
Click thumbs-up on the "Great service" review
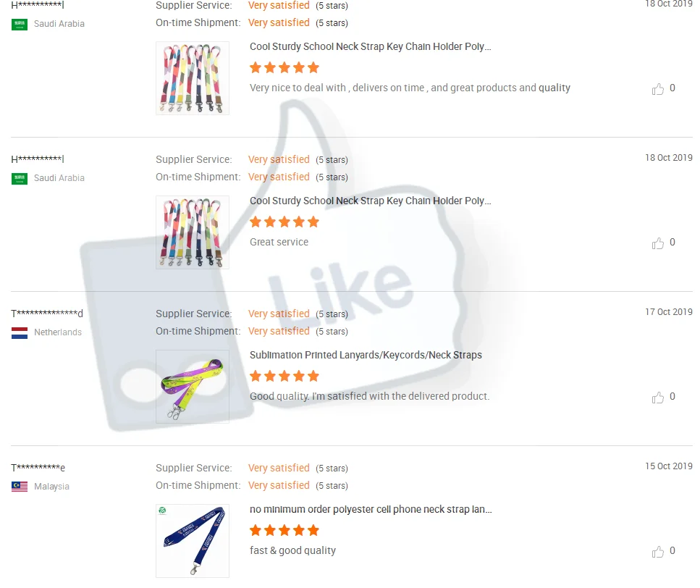657,243
